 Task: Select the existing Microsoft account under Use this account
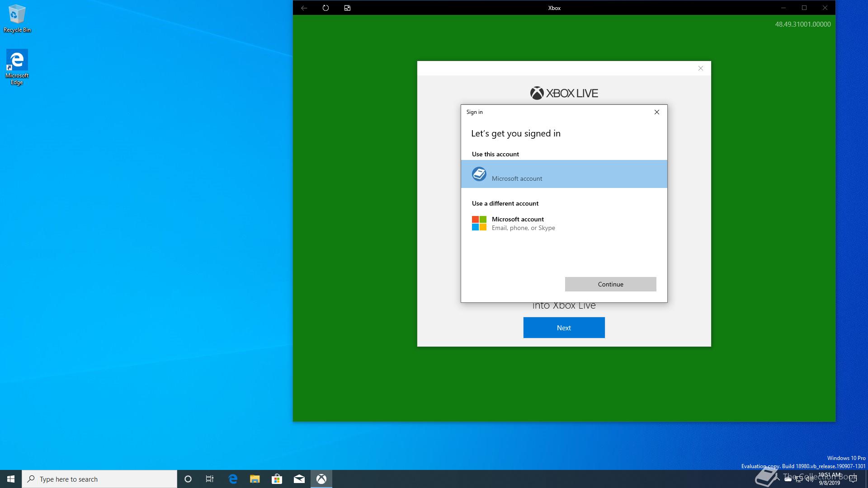(x=564, y=174)
